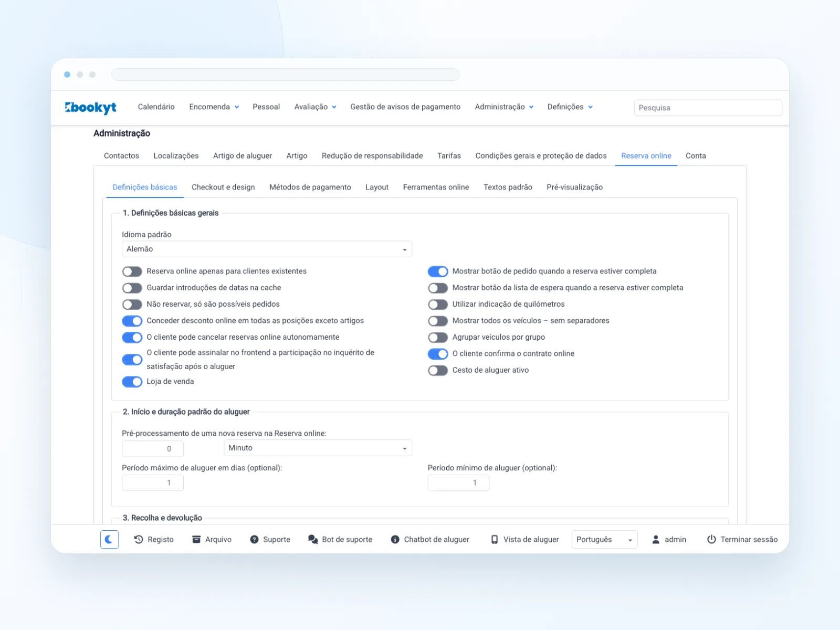Open the Métodos de pagamento tab
This screenshot has width=840, height=630.
point(310,187)
